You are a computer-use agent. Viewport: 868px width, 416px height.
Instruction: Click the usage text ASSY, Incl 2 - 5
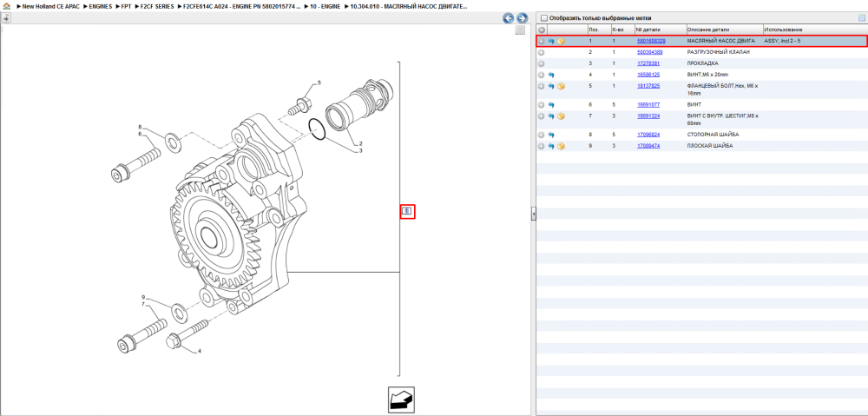pyautogui.click(x=782, y=41)
